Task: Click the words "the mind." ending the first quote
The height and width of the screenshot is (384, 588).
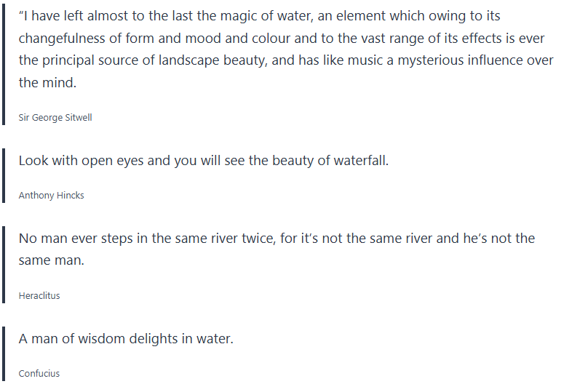Action: click(47, 83)
